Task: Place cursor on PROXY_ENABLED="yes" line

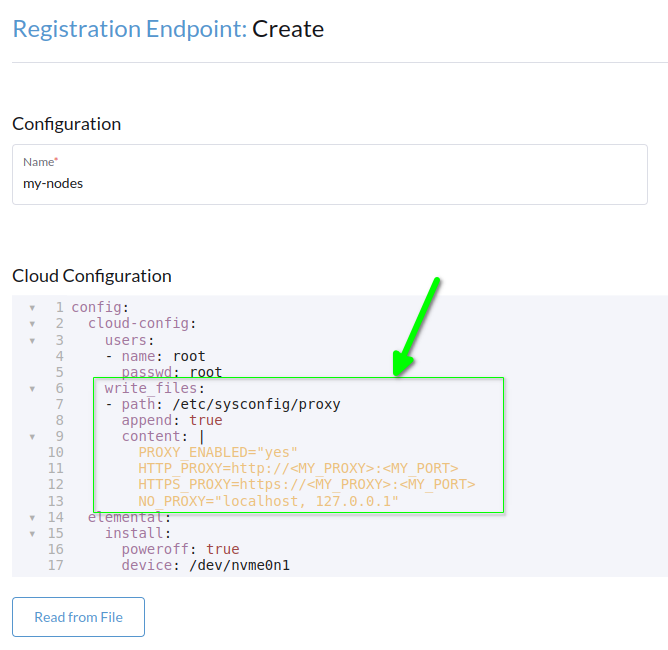Action: pos(218,453)
